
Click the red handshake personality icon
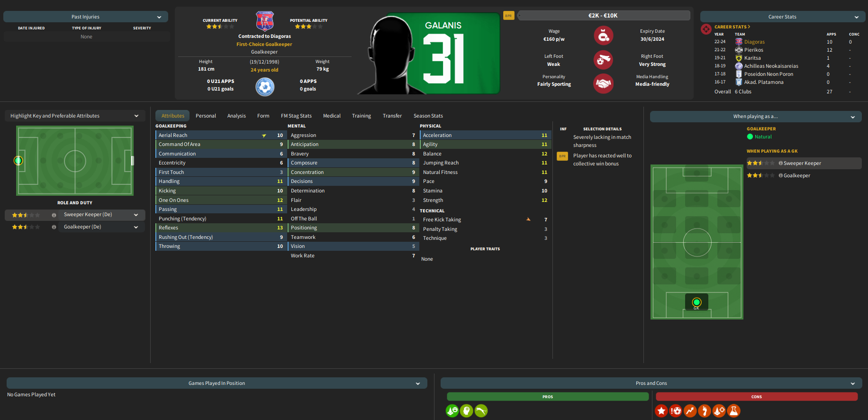point(603,83)
